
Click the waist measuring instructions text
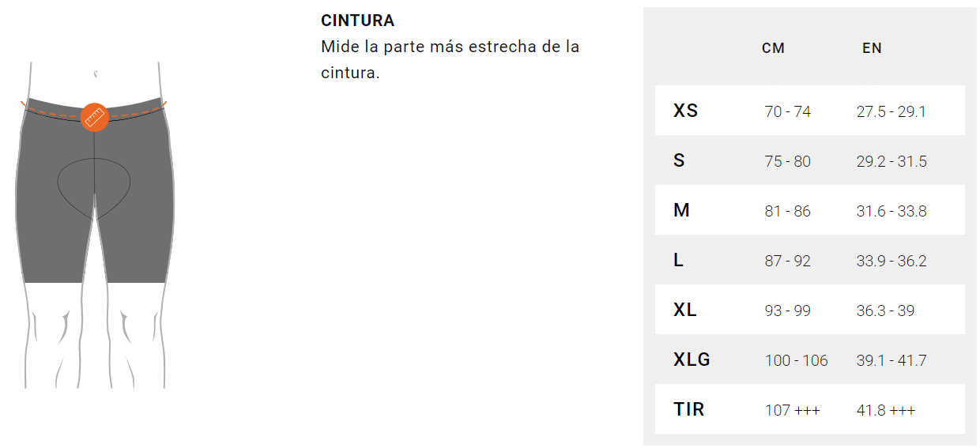pyautogui.click(x=450, y=59)
